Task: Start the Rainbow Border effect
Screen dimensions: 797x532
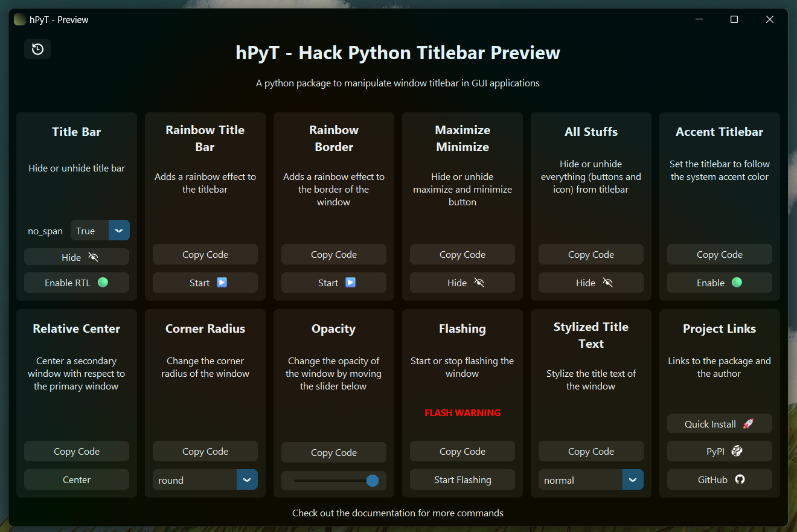Action: 334,283
